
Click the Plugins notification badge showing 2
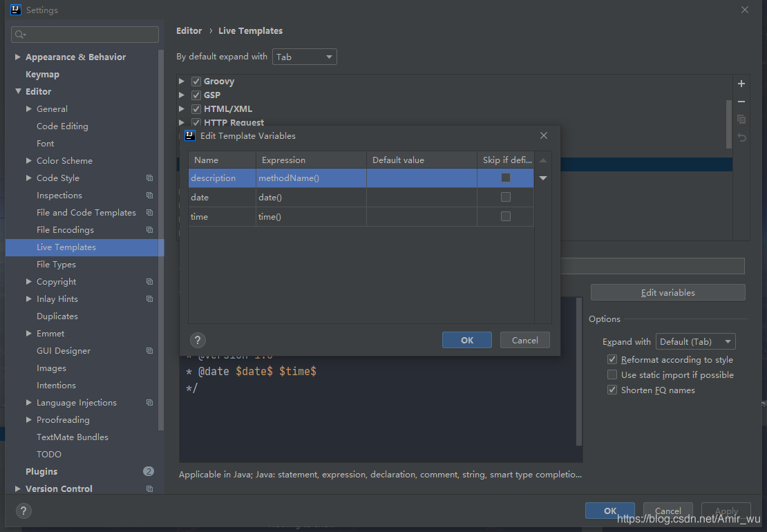click(x=149, y=471)
